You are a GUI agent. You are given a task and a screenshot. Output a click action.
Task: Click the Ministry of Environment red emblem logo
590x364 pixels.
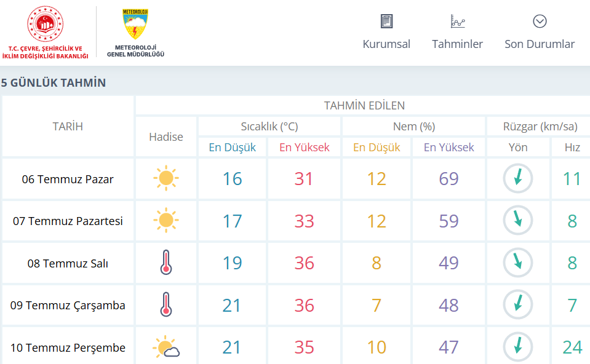tap(45, 24)
